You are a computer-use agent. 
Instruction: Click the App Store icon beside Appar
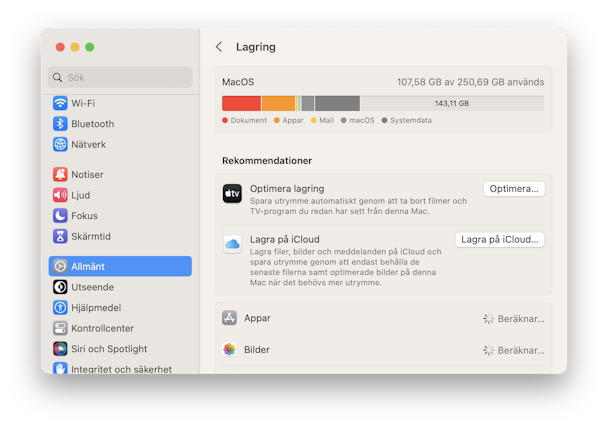click(x=230, y=318)
